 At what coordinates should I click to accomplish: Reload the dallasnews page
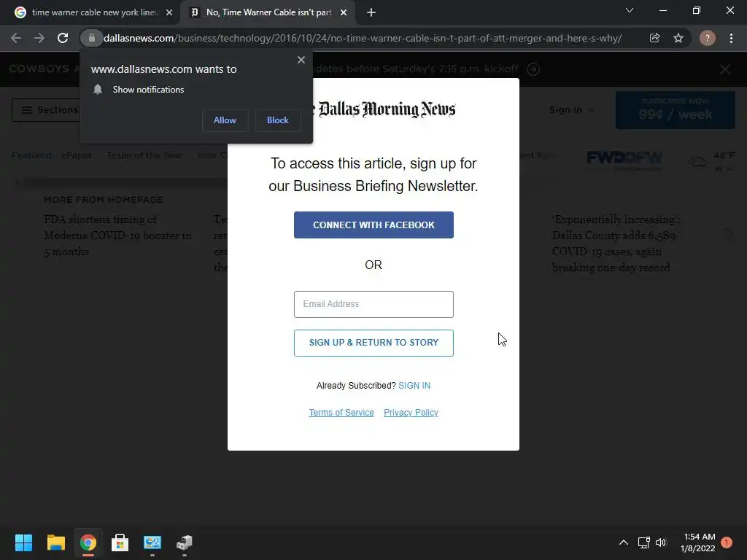pos(63,38)
